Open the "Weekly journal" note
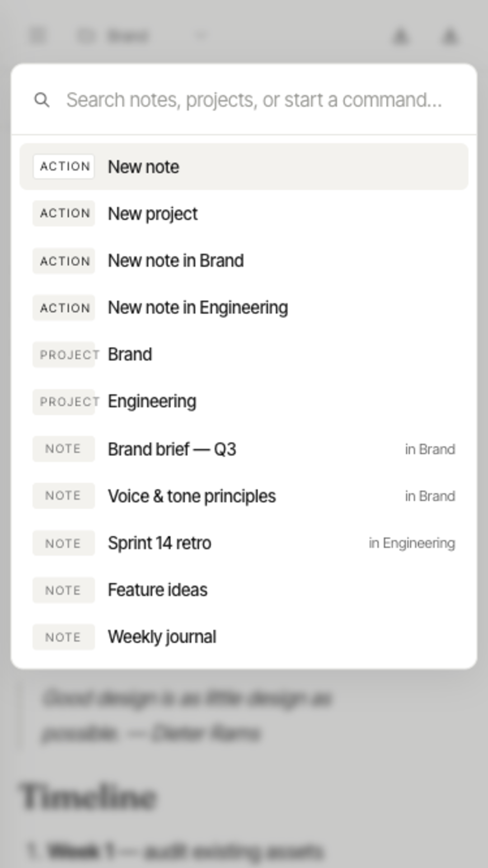The height and width of the screenshot is (868, 488). (162, 637)
